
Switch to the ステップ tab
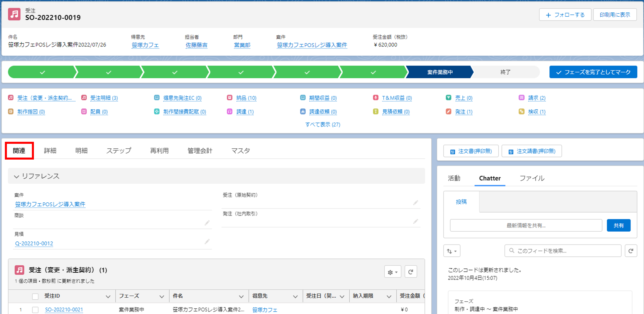point(119,151)
